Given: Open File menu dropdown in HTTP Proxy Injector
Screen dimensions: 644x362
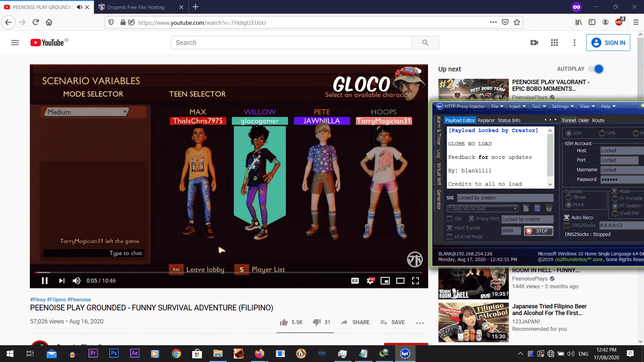Looking at the screenshot, I should click(497, 106).
